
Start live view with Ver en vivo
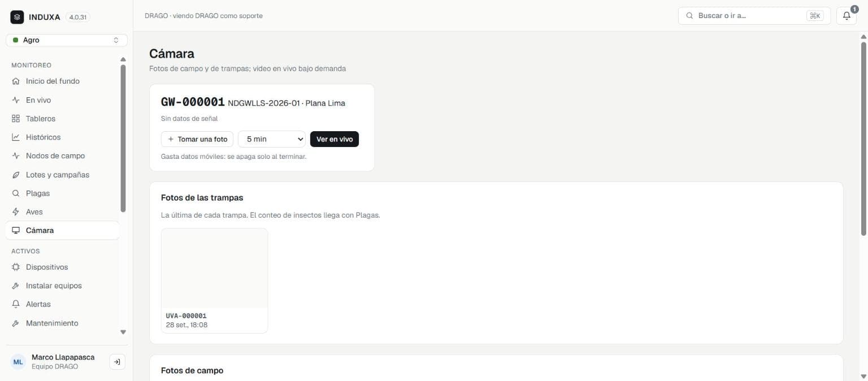tap(335, 139)
